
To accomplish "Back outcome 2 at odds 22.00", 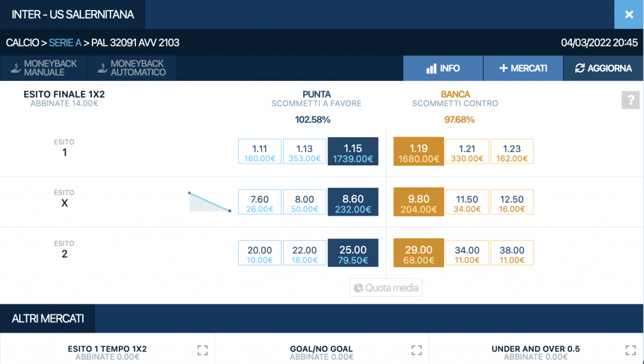I will (304, 253).
